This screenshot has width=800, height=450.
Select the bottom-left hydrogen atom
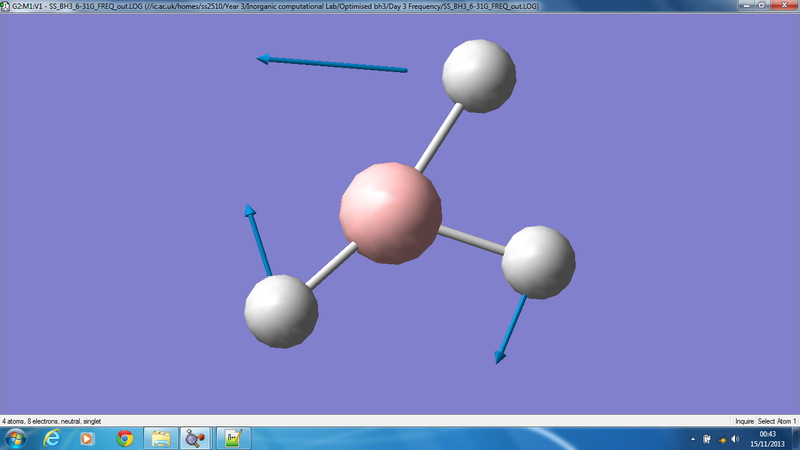tap(281, 311)
